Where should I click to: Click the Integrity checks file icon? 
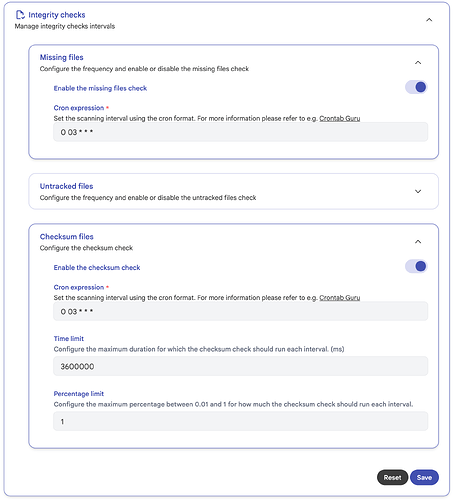(20, 15)
